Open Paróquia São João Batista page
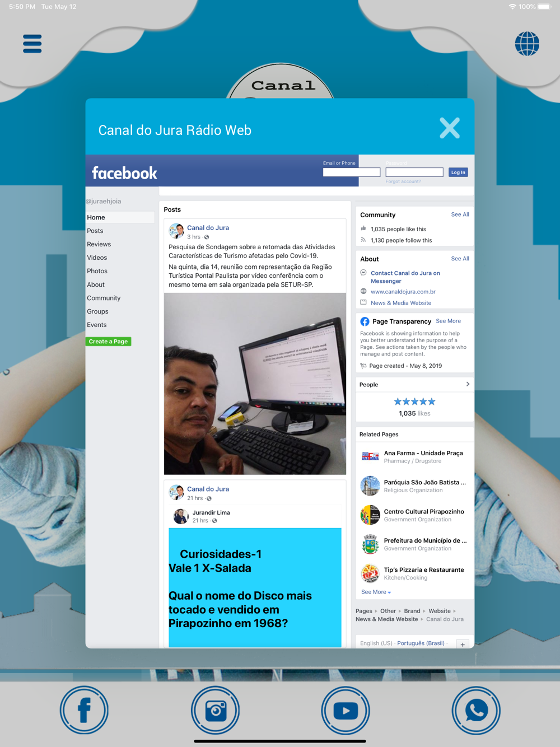This screenshot has height=747, width=560. 425,482
